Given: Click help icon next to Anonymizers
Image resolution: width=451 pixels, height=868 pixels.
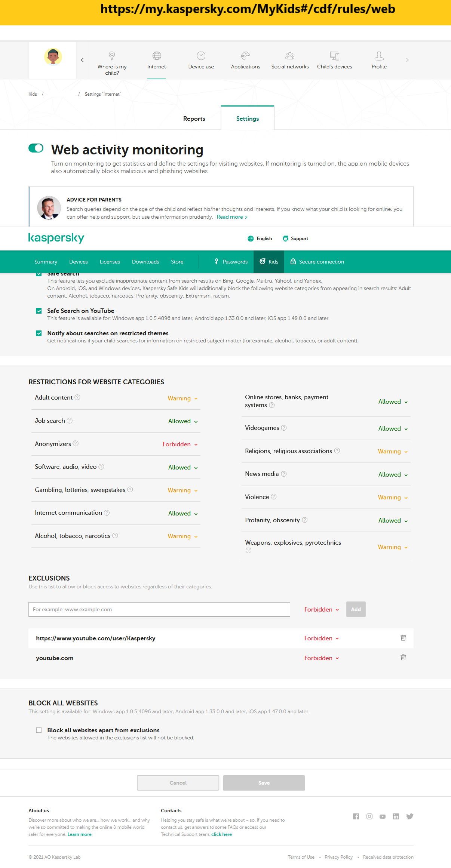Looking at the screenshot, I should click(76, 443).
